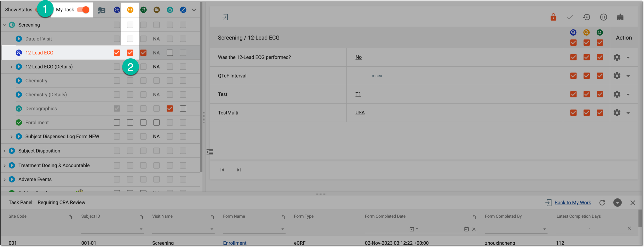Image resolution: width=644 pixels, height=247 pixels.
Task: Go to last form page arrow
Action: pyautogui.click(x=239, y=170)
